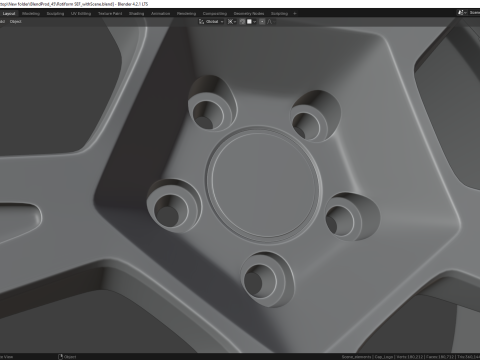Viewport: 480px width, 360px height.
Task: Switch to the Geometry Nodes workspace
Action: (x=249, y=14)
